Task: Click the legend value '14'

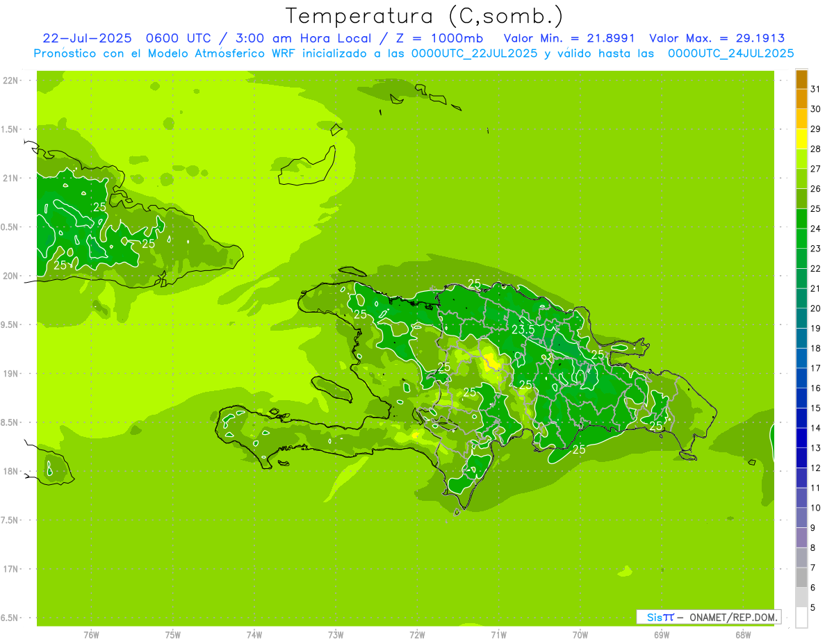Action: point(815,428)
